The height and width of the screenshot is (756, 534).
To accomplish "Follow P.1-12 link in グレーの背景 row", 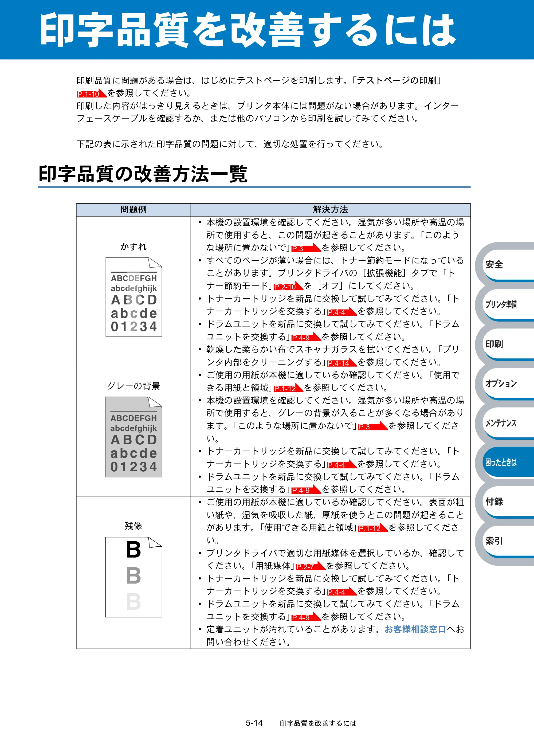I will (288, 388).
